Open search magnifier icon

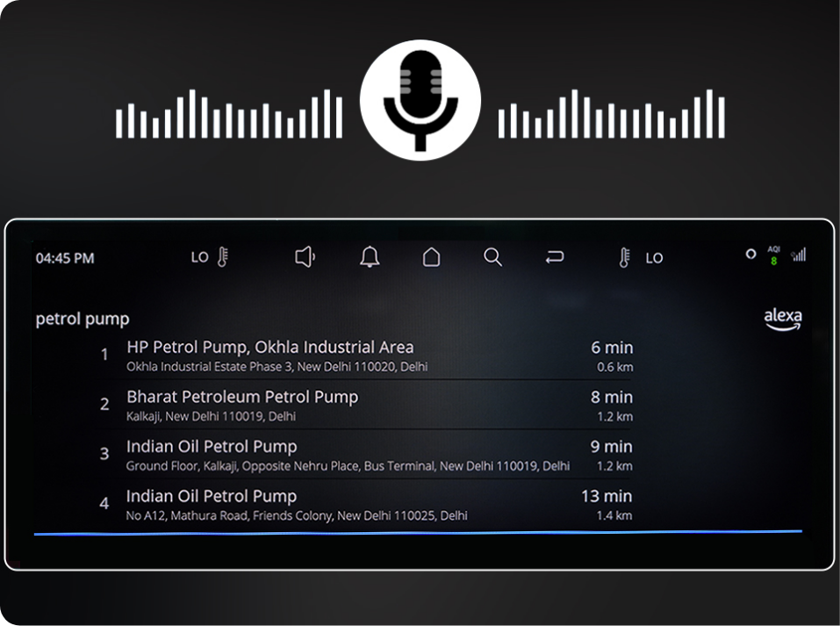click(x=493, y=257)
